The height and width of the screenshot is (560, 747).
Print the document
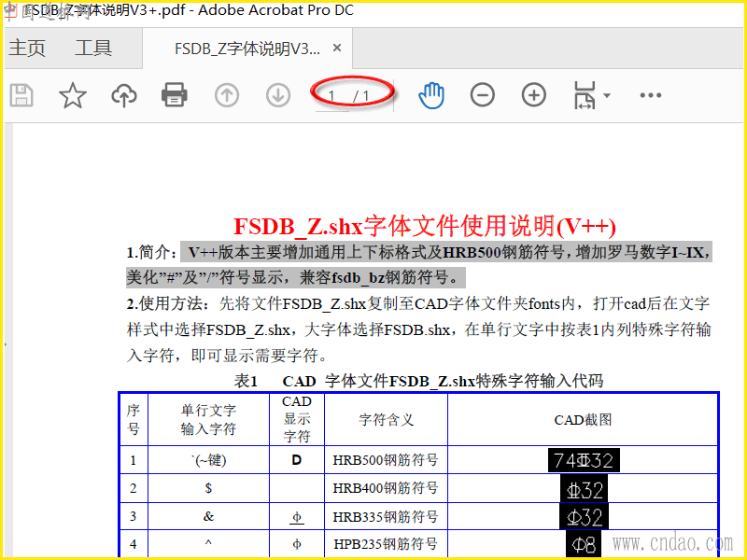click(x=175, y=95)
